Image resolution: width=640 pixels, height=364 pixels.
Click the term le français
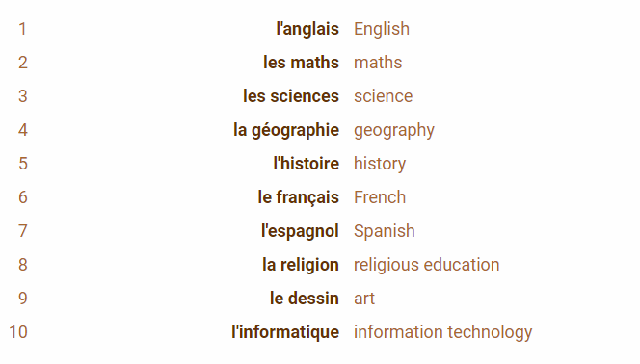point(299,197)
